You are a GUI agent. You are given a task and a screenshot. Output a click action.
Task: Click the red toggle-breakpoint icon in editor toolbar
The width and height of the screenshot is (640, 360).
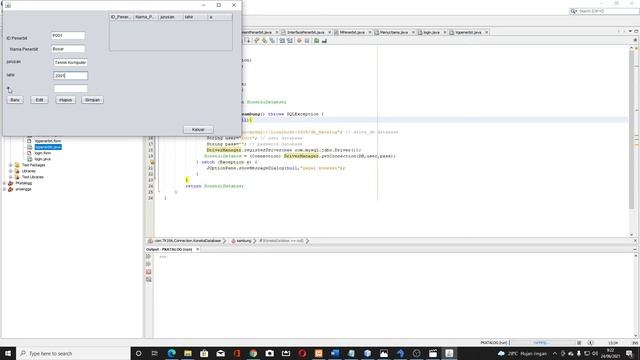[299, 41]
